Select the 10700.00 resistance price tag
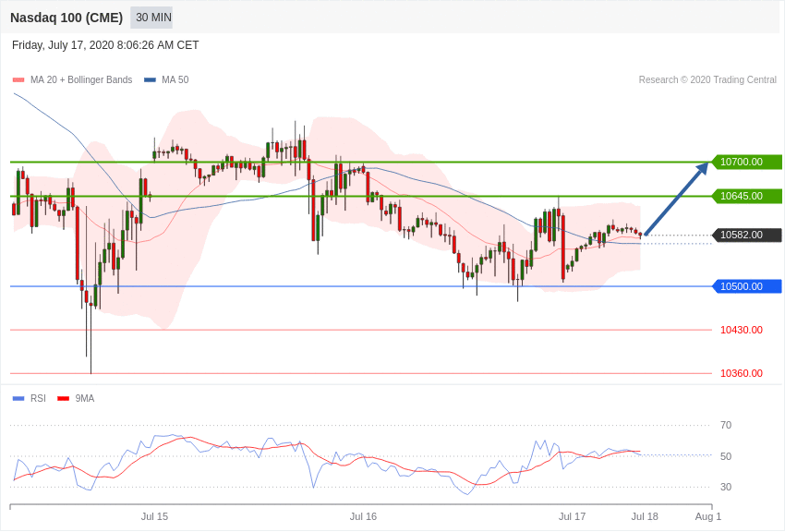 pos(746,163)
